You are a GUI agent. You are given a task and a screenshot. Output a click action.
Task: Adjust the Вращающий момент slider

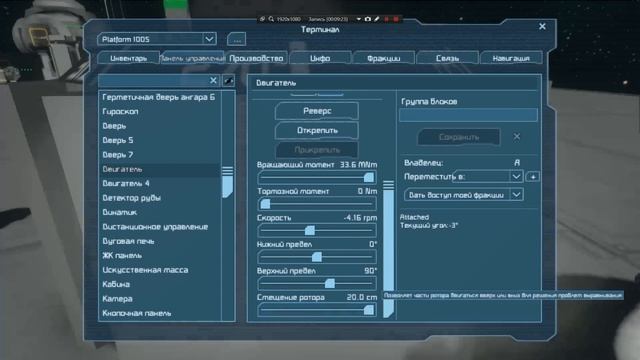click(317, 177)
